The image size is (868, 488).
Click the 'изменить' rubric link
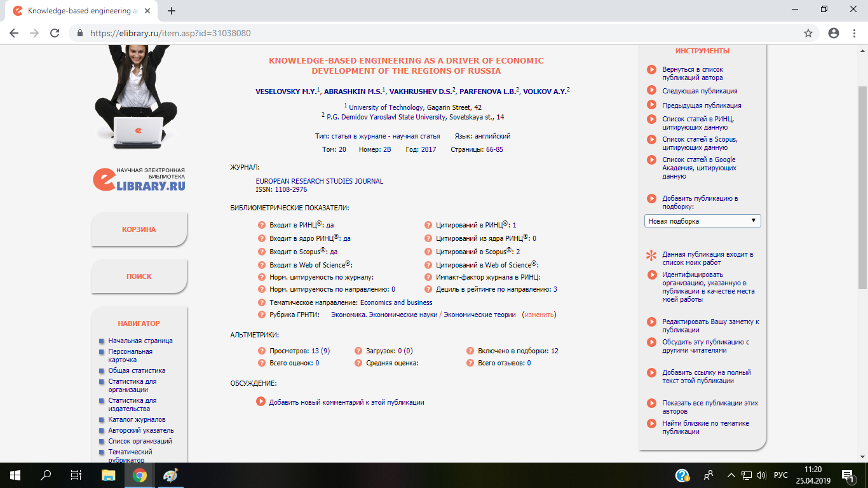(x=539, y=315)
